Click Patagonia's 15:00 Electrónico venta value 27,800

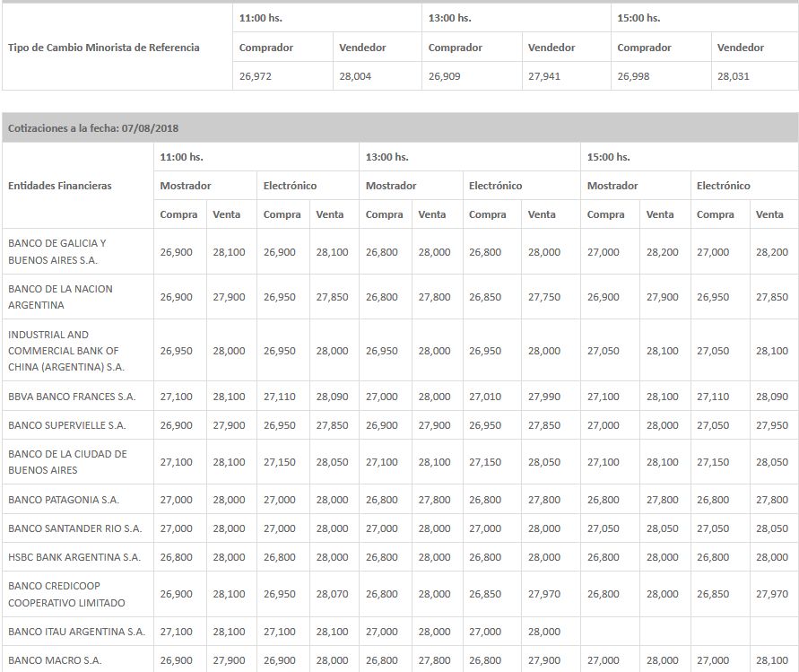click(x=772, y=500)
